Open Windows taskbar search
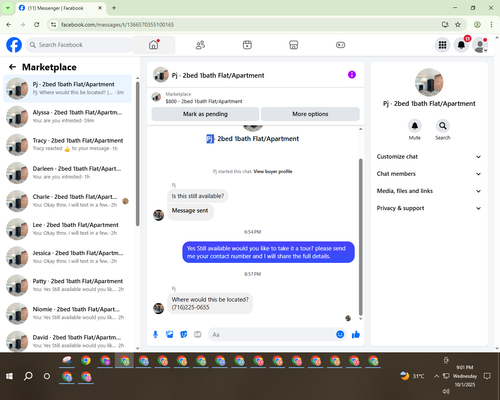Viewport: 500px width, 400px height. [28, 376]
